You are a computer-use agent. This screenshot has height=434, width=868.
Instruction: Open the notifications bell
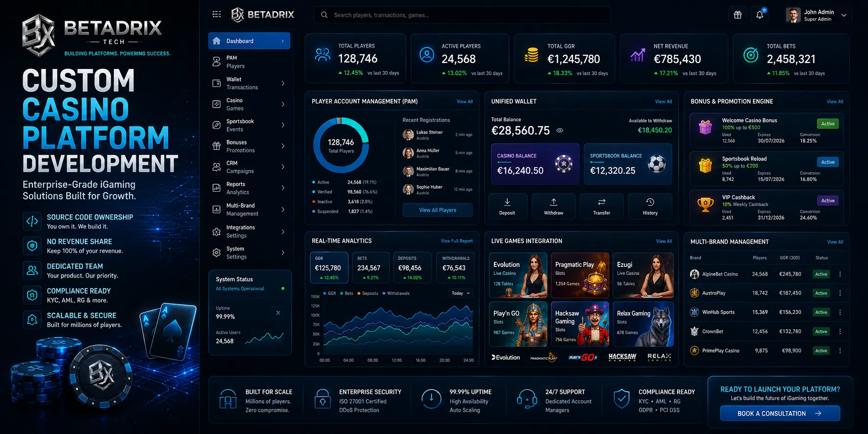click(x=760, y=15)
